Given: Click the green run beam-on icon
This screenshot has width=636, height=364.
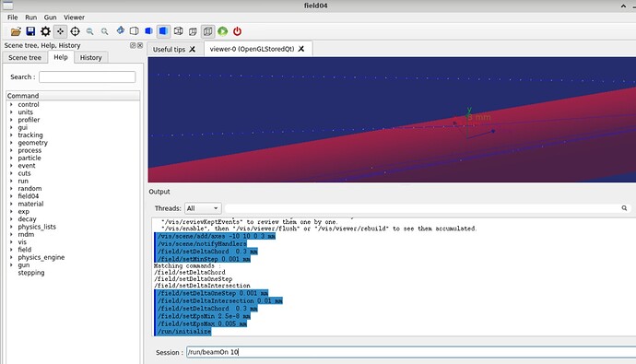Looking at the screenshot, I should click(223, 31).
